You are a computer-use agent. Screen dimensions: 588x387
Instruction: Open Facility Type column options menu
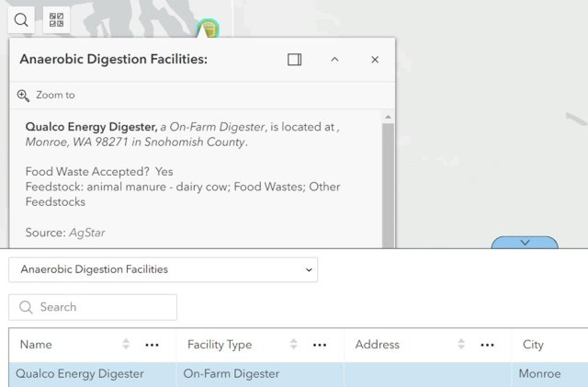click(320, 345)
